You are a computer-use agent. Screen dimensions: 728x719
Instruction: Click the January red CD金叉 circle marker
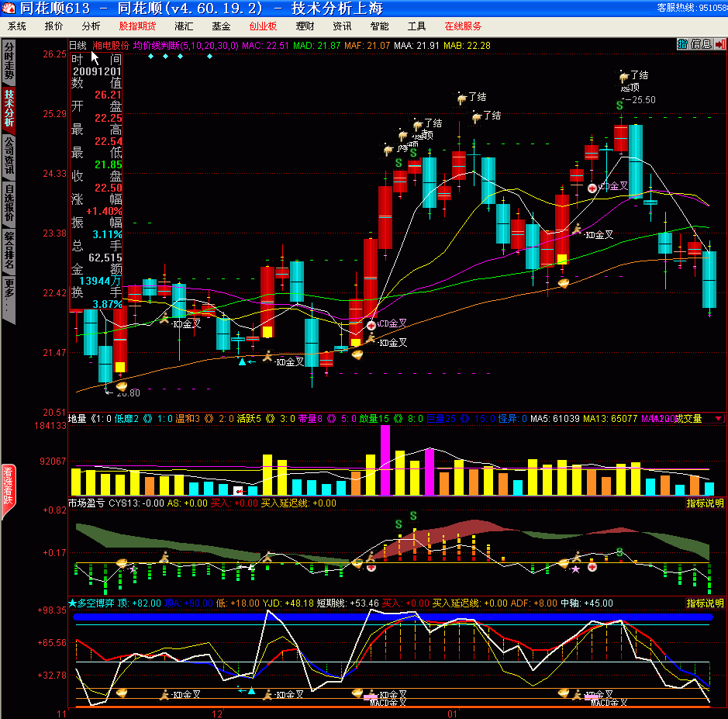(x=592, y=188)
